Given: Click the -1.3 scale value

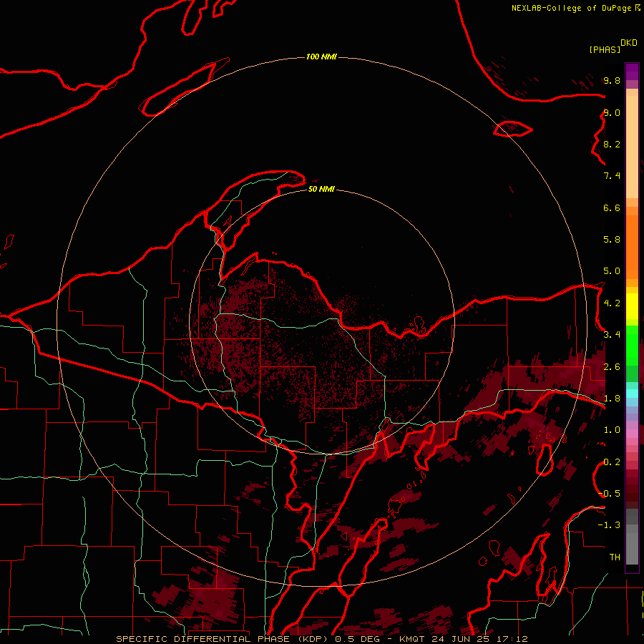Looking at the screenshot, I should (609, 525).
